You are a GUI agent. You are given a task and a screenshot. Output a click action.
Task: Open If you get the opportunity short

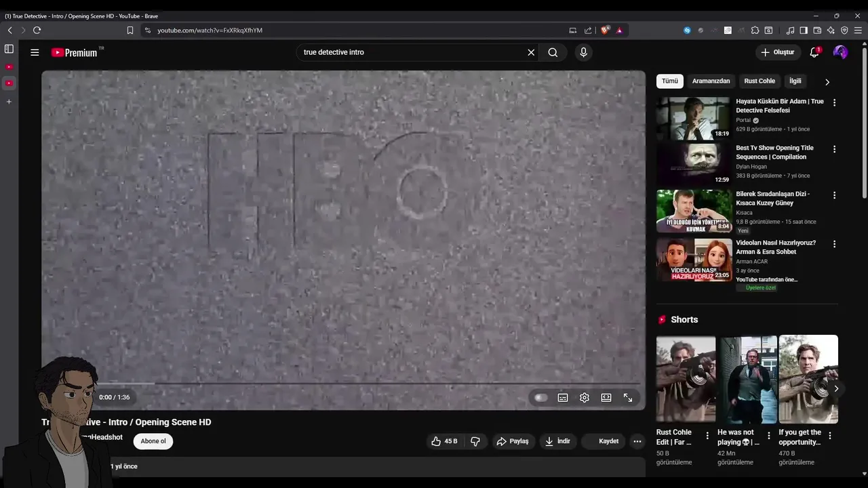(x=808, y=379)
